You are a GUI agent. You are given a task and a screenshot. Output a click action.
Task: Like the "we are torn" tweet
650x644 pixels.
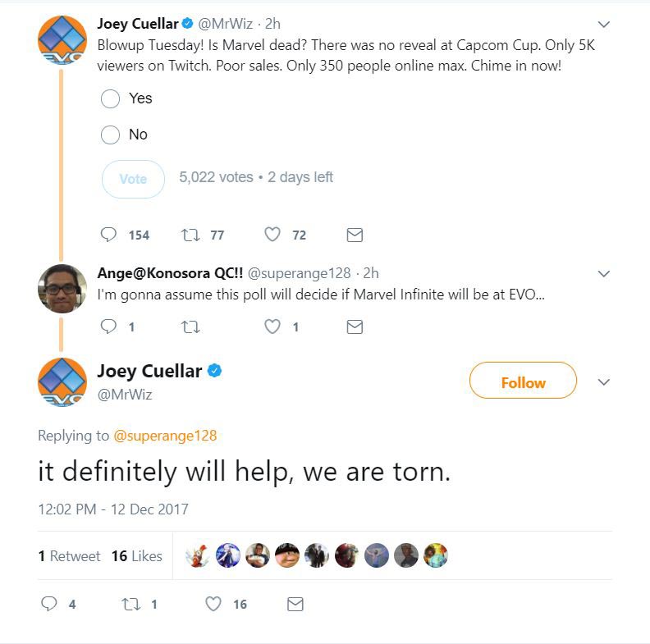coord(213,604)
